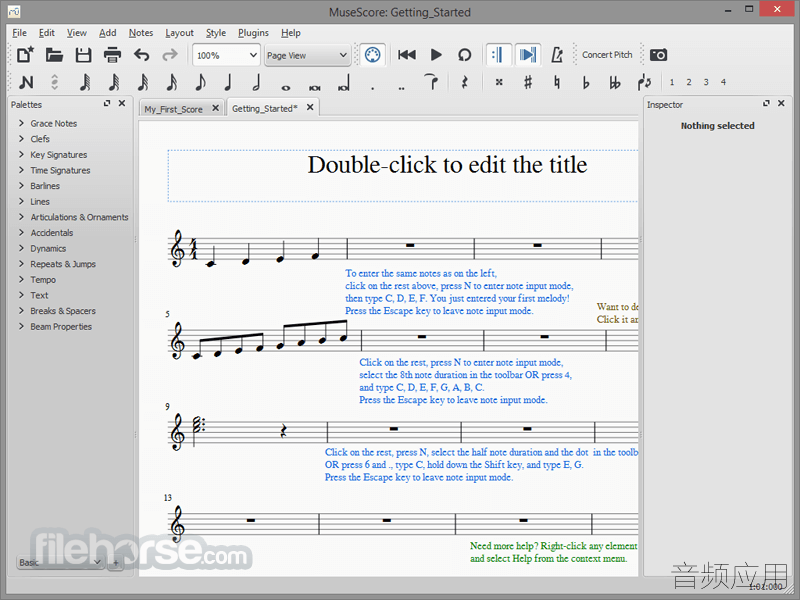This screenshot has width=800, height=600.
Task: Click the rest in measure two
Action: click(x=410, y=245)
